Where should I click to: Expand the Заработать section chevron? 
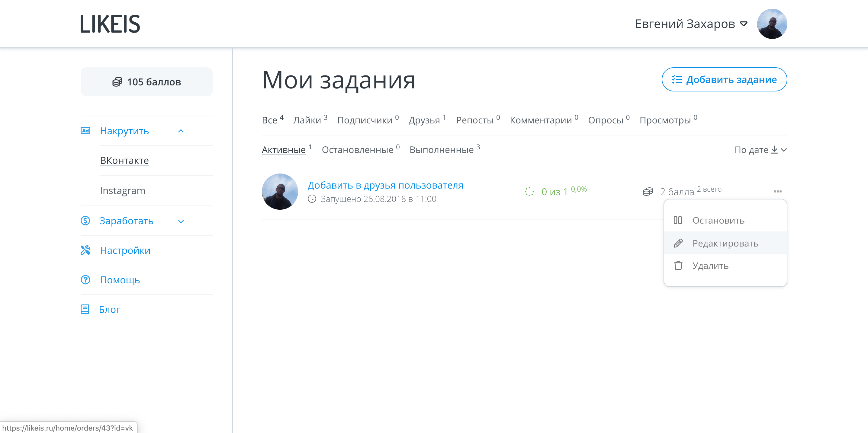point(181,221)
